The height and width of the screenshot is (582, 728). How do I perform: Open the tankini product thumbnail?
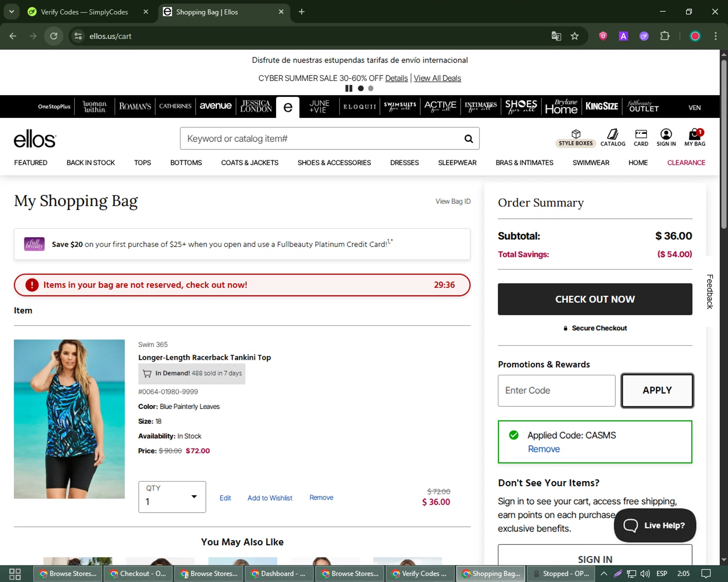[x=69, y=419]
